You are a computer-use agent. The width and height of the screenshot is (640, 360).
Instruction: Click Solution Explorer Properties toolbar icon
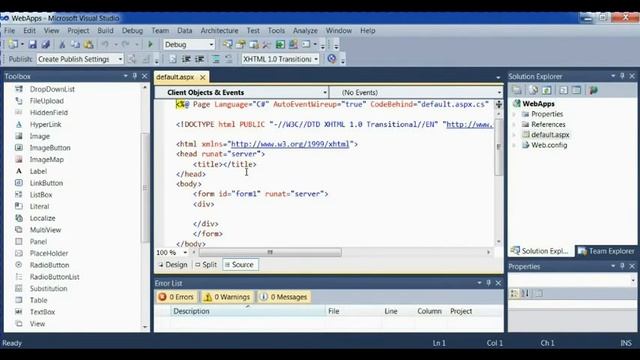coord(517,90)
